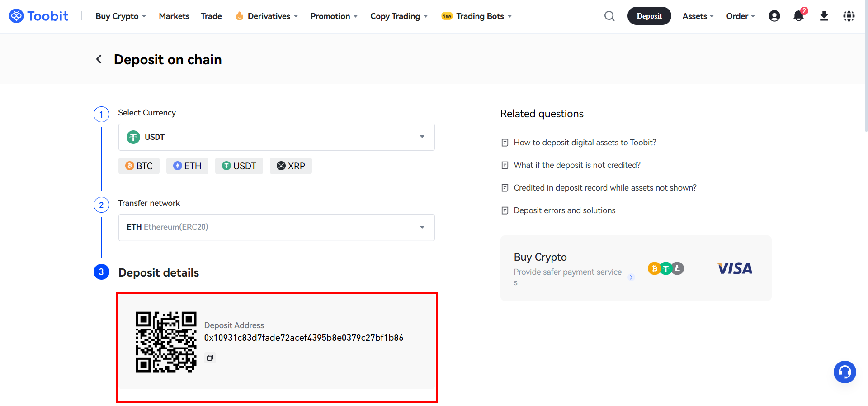The height and width of the screenshot is (406, 868).
Task: Open the Select Currency dropdown arrow
Action: 422,137
